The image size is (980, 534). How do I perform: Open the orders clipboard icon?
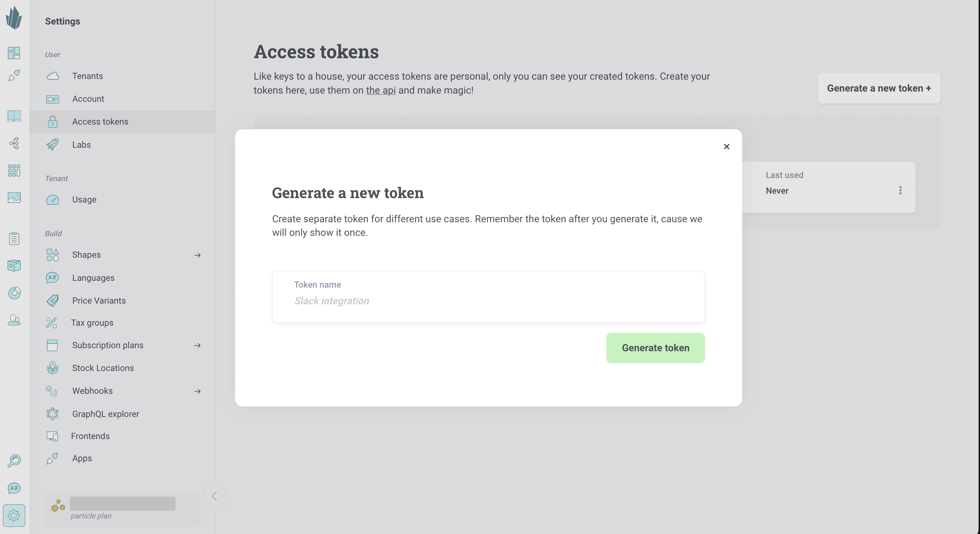pos(14,238)
